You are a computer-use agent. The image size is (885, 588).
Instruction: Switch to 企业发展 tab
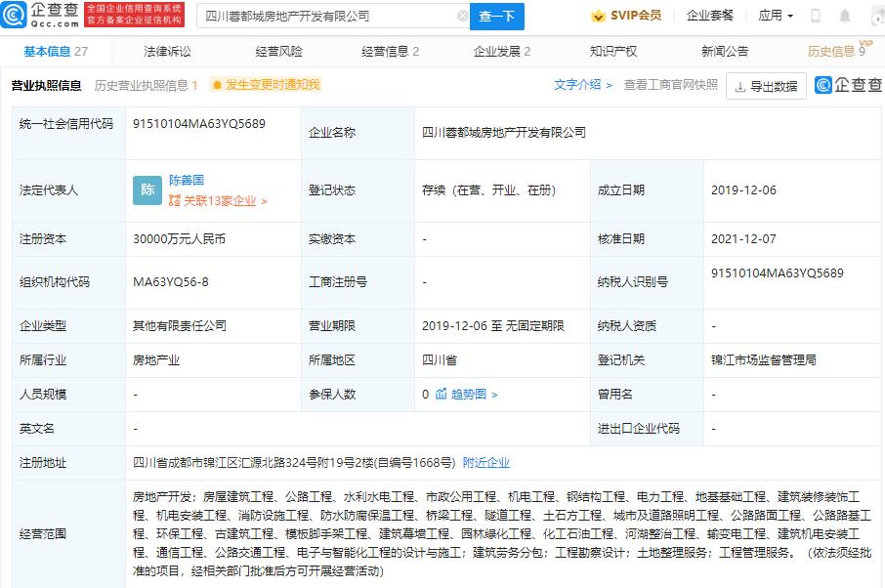tap(502, 52)
